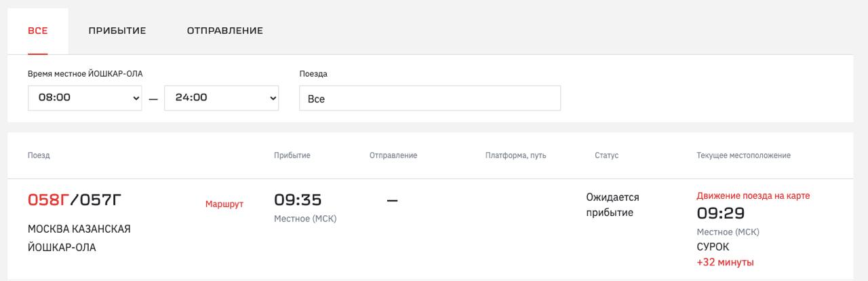
Task: Click the +32 минуты delay indicator
Action: pyautogui.click(x=725, y=262)
